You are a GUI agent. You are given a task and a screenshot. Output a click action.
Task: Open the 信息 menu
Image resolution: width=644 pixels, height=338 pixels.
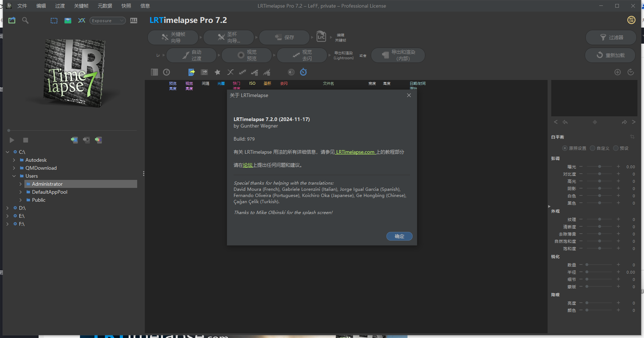pyautogui.click(x=145, y=6)
